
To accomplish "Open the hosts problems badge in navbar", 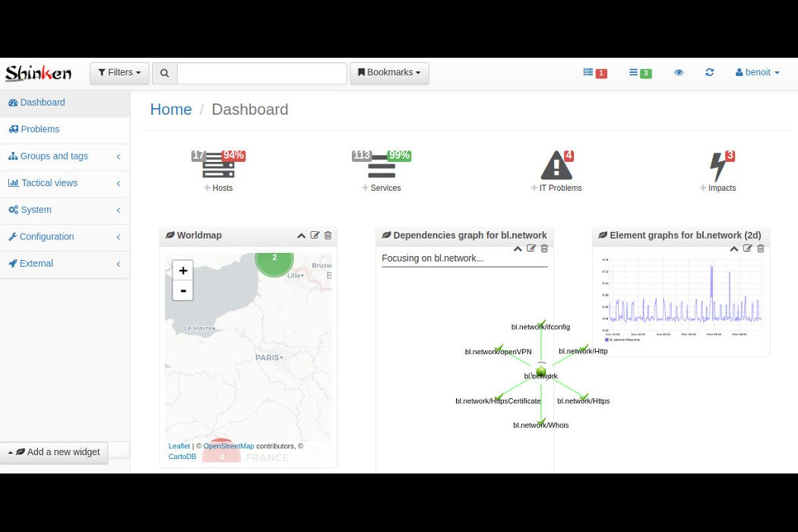I will coord(594,73).
